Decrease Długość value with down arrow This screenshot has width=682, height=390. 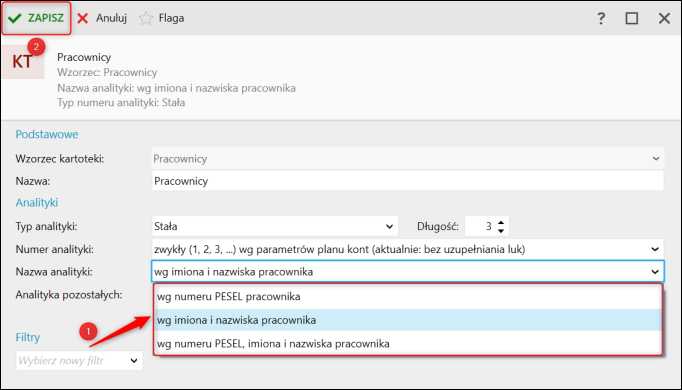501,231
